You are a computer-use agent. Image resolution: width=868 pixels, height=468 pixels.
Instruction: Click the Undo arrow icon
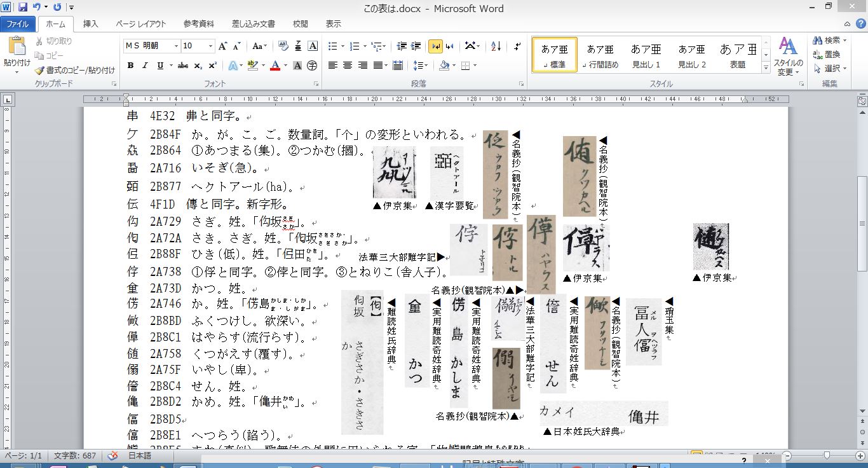(x=37, y=8)
